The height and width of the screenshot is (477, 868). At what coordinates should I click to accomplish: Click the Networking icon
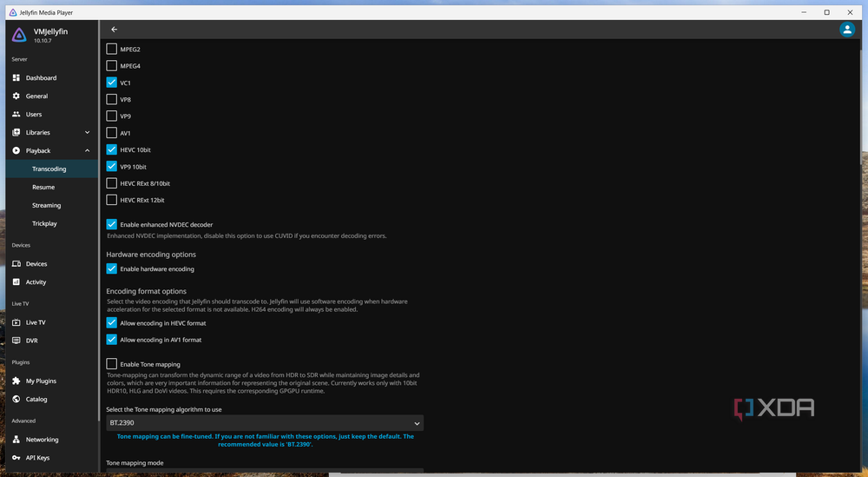coord(16,440)
